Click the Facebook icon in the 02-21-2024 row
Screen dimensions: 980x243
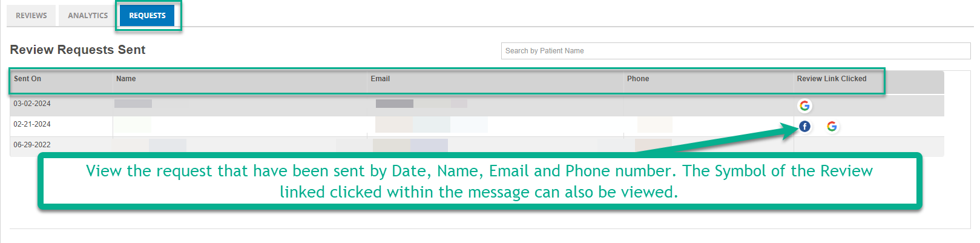point(804,126)
